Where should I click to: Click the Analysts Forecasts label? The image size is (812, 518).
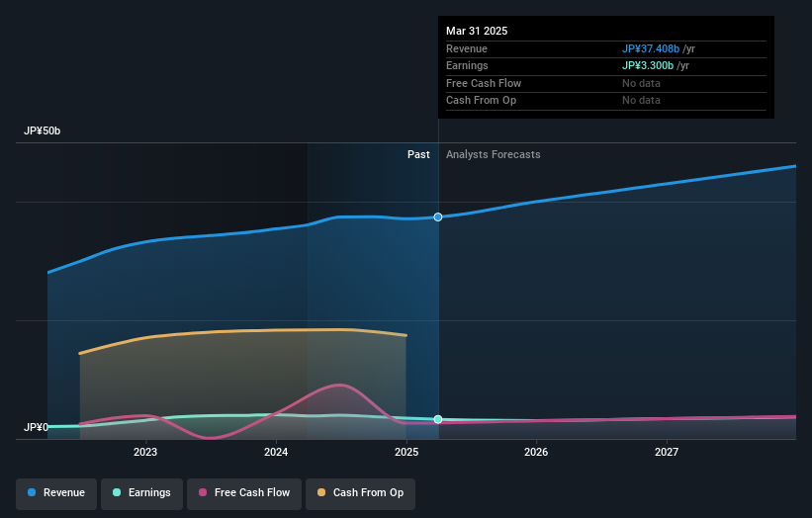click(x=493, y=155)
